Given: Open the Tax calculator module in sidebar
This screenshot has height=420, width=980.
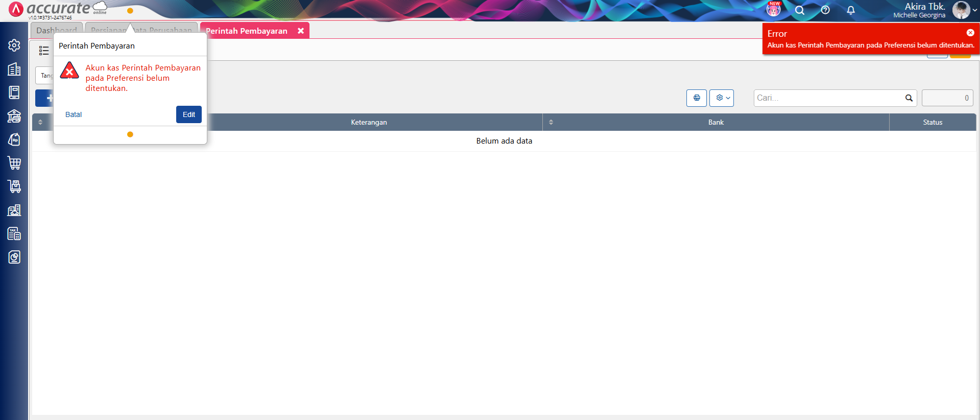Looking at the screenshot, I should (x=14, y=234).
